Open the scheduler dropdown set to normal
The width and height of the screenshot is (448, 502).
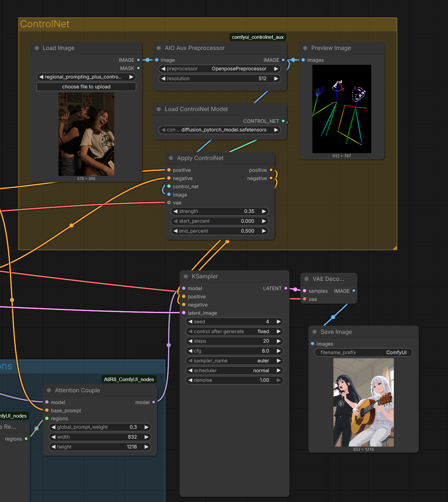pyautogui.click(x=234, y=371)
